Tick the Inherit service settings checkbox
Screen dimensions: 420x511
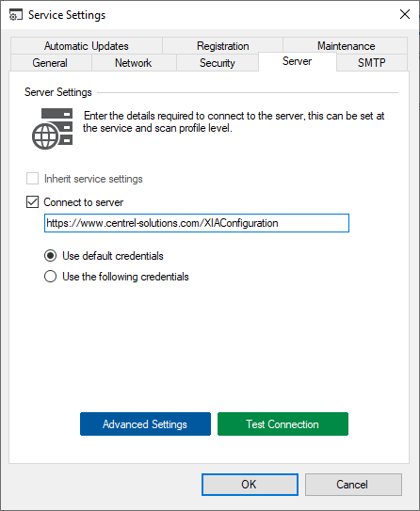click(32, 179)
